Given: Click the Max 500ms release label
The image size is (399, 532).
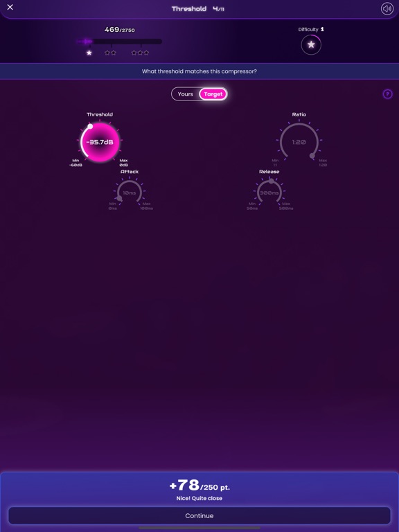Looking at the screenshot, I should [286, 206].
